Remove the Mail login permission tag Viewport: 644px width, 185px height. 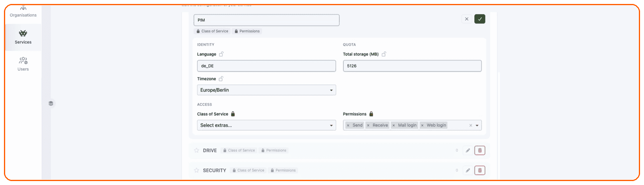pyautogui.click(x=393, y=125)
